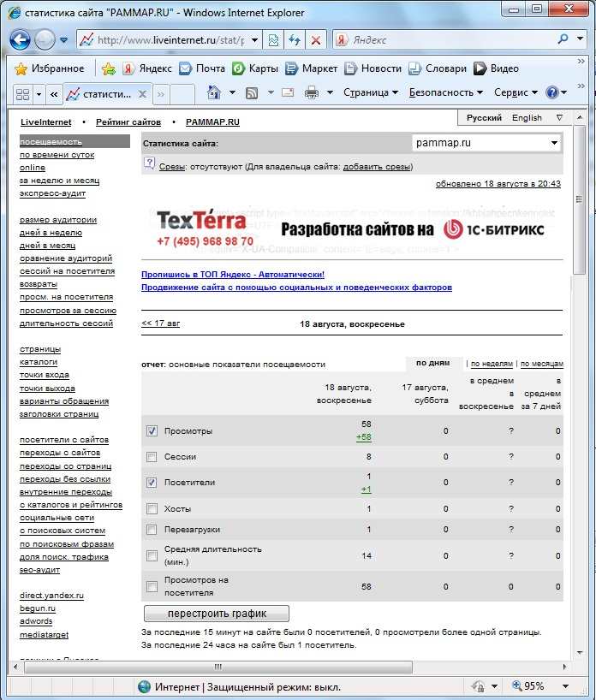This screenshot has width=596, height=700.
Task: Open the Новости favorites bar link
Action: coord(373,68)
